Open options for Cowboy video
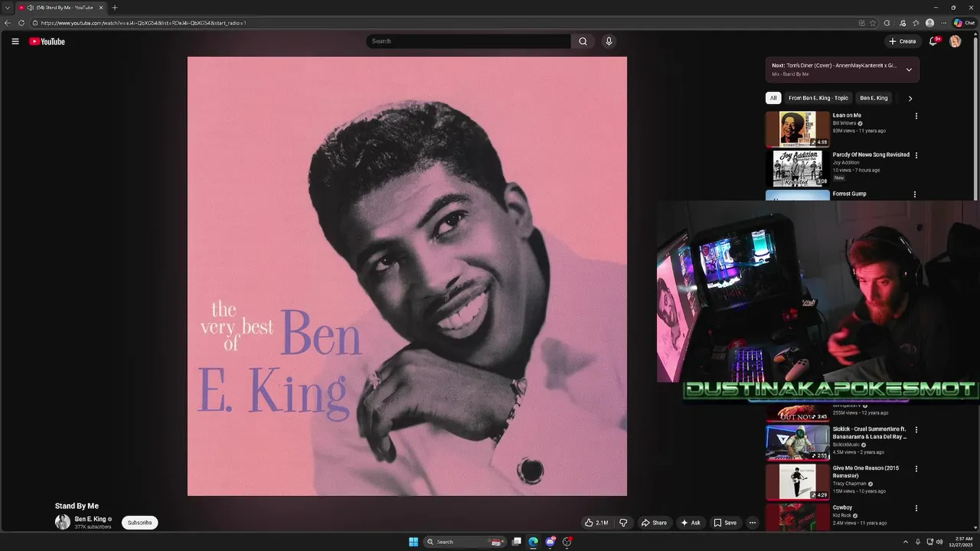 pos(916,507)
